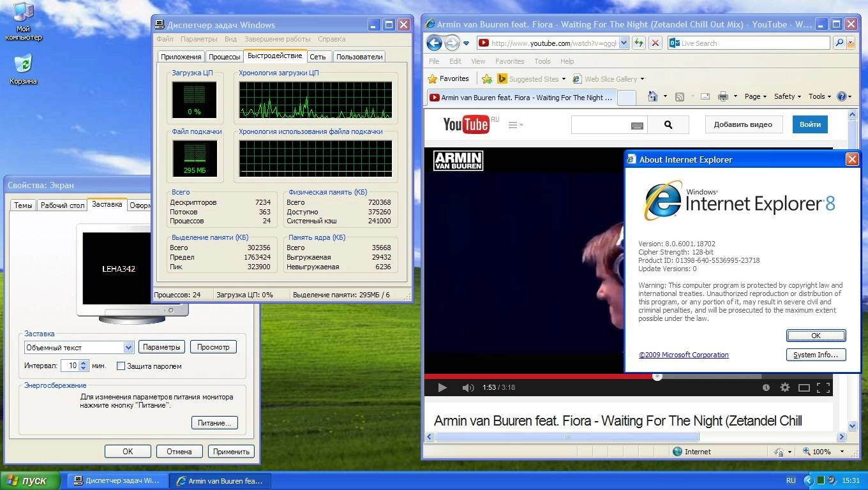Seek the video using the progress bar
Screen dimensions: 868x490
point(629,376)
